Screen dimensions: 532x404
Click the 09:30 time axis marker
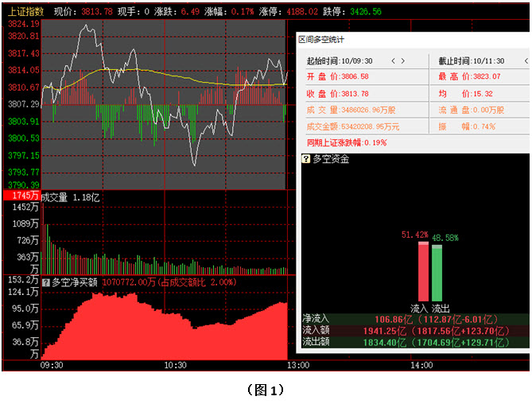(x=52, y=365)
